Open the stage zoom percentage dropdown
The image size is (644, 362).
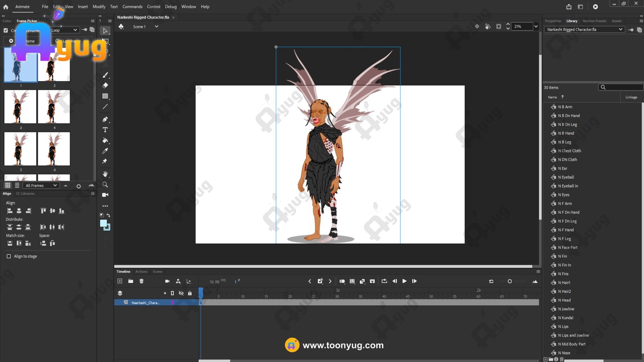click(536, 27)
